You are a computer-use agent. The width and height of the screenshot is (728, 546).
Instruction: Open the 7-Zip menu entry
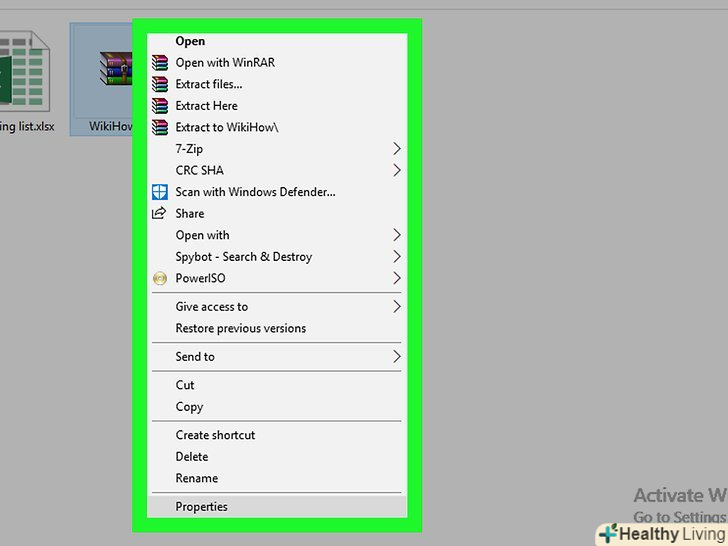coord(277,149)
